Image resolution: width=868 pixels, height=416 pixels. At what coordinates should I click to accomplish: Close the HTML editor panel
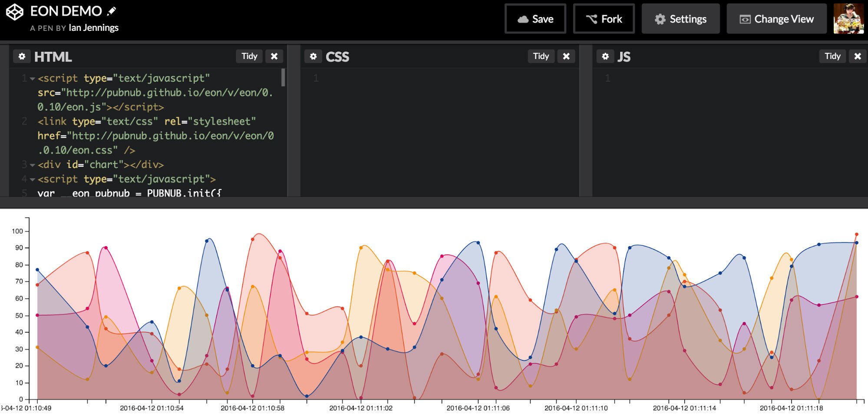tap(274, 56)
